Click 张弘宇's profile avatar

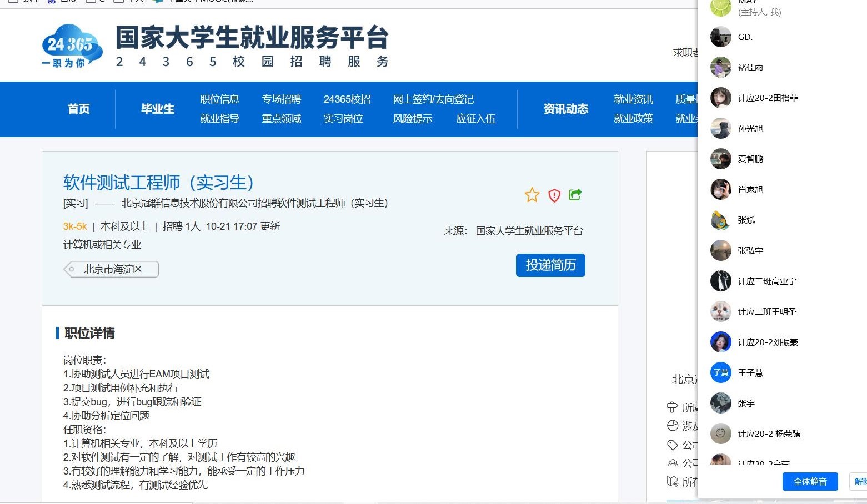(x=721, y=251)
